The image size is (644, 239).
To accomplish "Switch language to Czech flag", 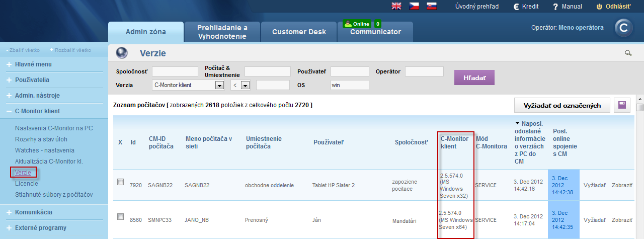I will click(x=414, y=6).
